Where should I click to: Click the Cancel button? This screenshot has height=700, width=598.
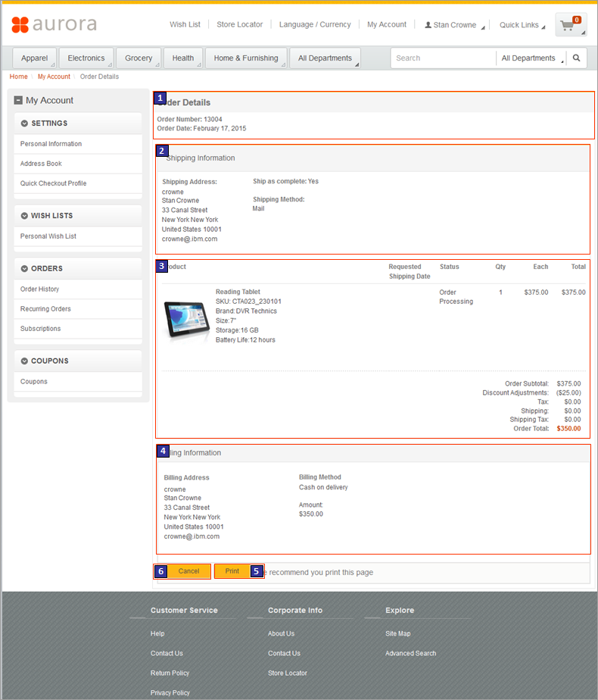(x=182, y=571)
